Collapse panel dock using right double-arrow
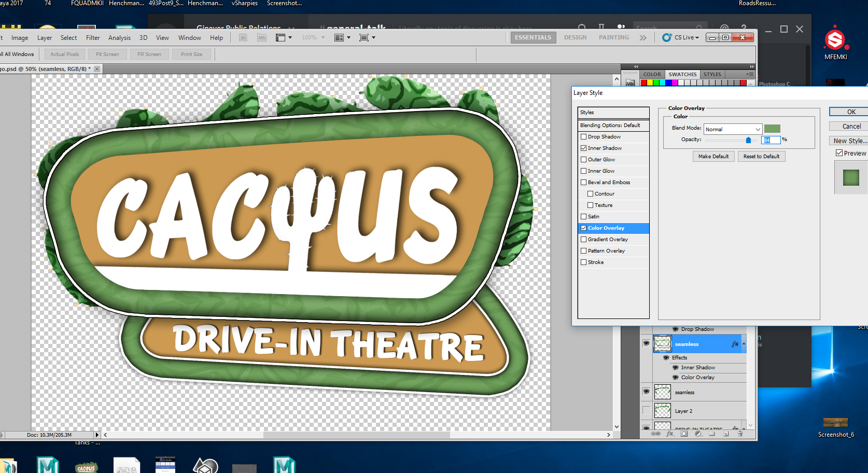868x473 pixels. pyautogui.click(x=751, y=66)
